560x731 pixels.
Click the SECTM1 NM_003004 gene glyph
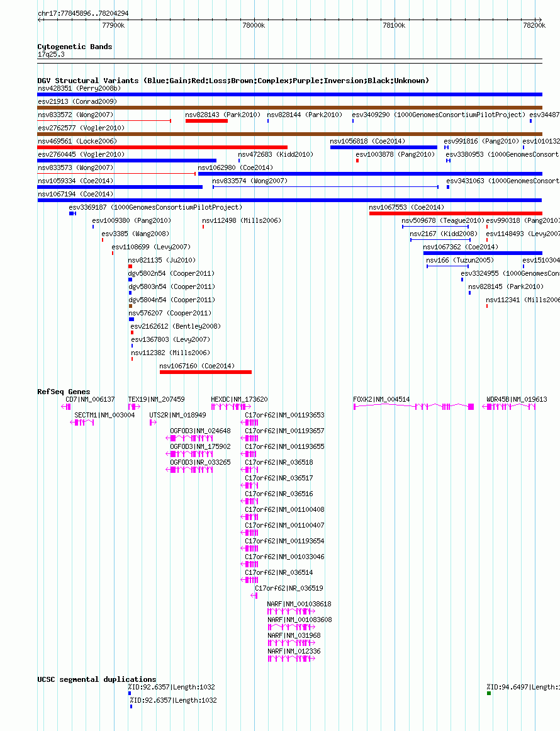click(82, 422)
